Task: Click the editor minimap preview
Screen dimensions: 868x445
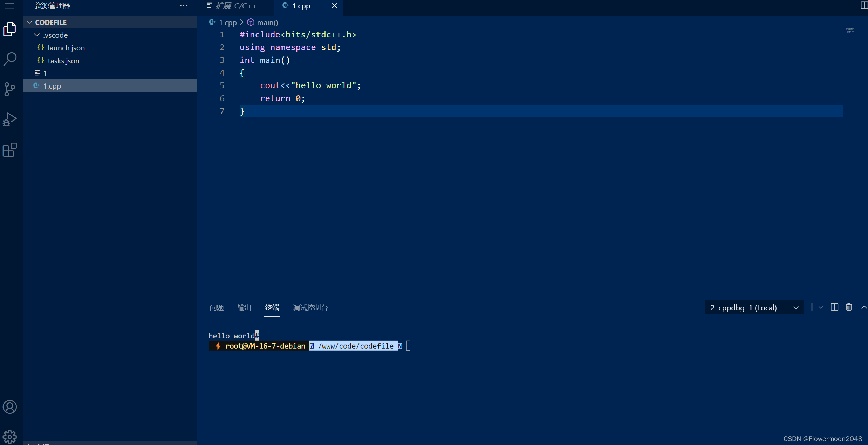Action: pos(850,31)
